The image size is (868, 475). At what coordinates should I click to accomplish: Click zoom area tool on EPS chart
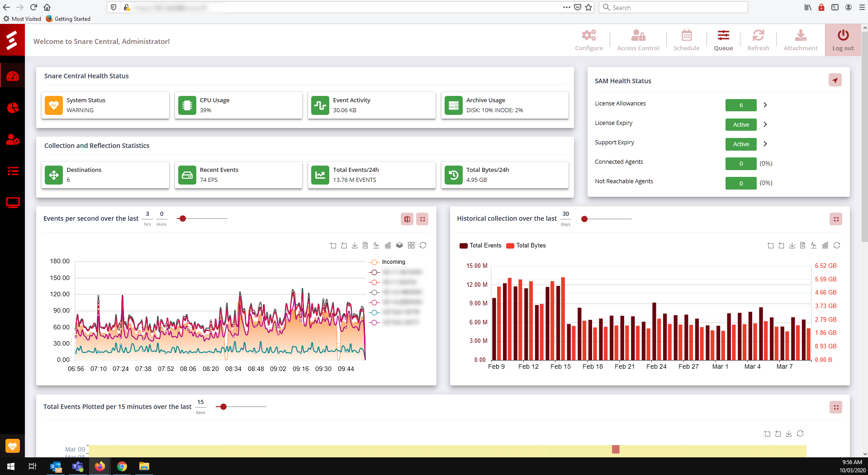(x=333, y=245)
